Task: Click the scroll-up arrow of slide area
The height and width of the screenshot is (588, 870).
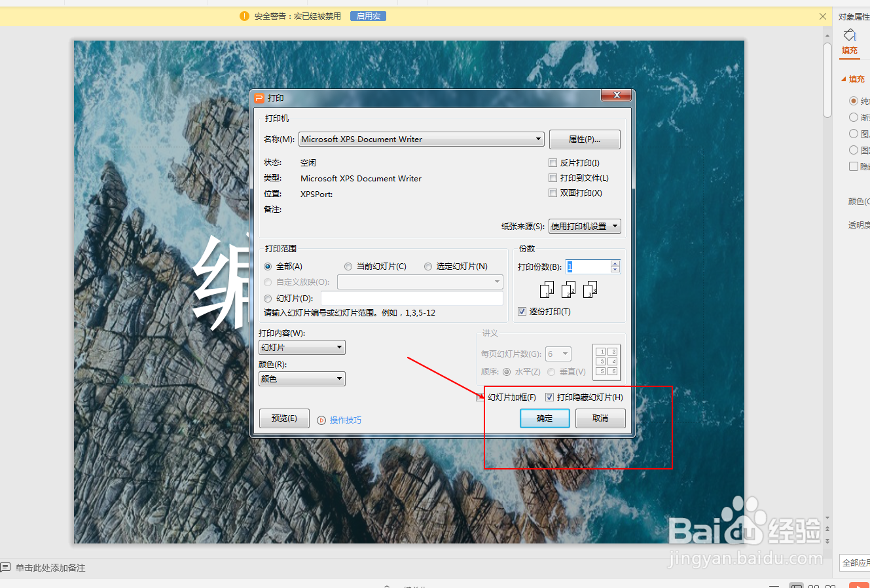Action: [x=827, y=35]
